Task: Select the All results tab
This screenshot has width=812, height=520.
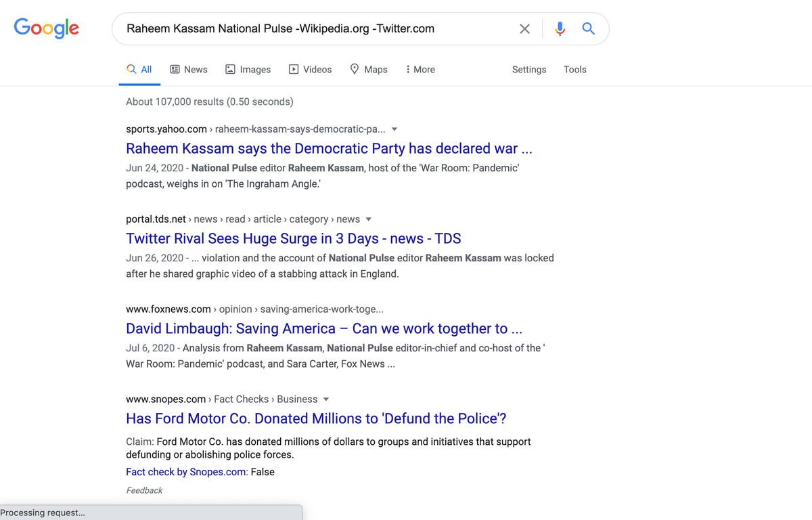Action: [139, 69]
